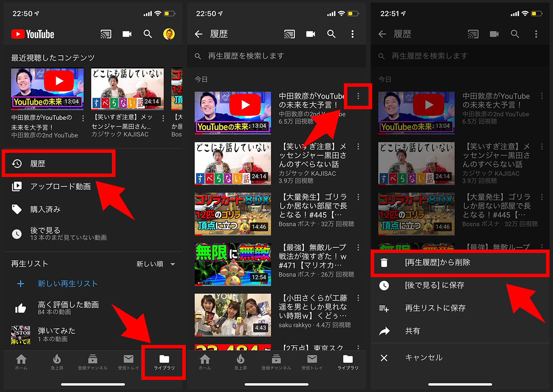The image size is (553, 392).
Task: Select 共有 share option
Action: [460, 331]
